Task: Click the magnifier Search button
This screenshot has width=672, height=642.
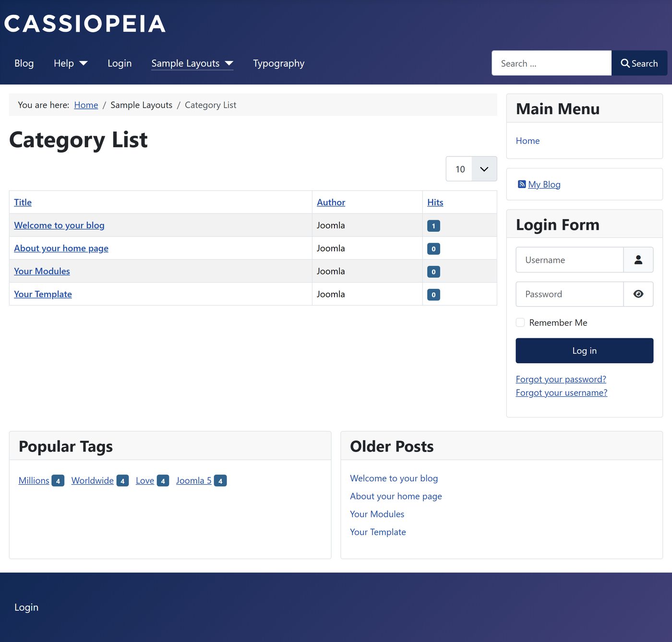Action: 639,63
